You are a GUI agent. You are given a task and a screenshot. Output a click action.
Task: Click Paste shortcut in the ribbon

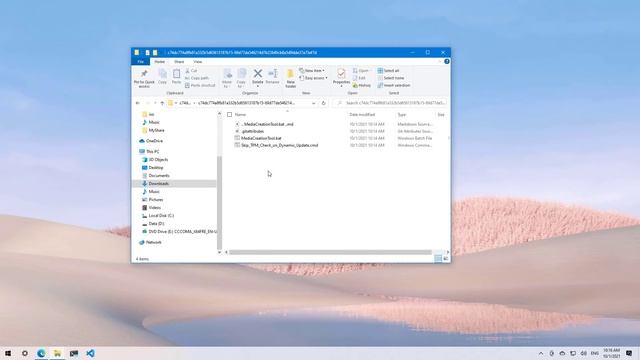200,85
